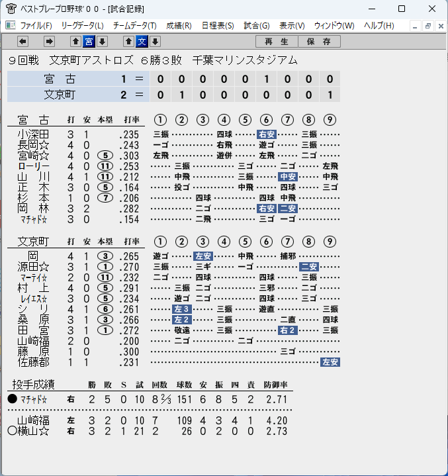Open the 成績(R) menu
This screenshot has height=476, width=448.
179,26
